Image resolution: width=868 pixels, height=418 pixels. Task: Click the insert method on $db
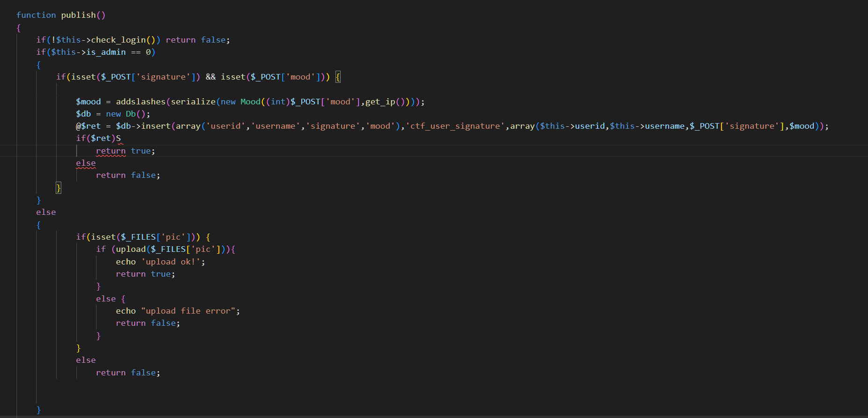[156, 126]
